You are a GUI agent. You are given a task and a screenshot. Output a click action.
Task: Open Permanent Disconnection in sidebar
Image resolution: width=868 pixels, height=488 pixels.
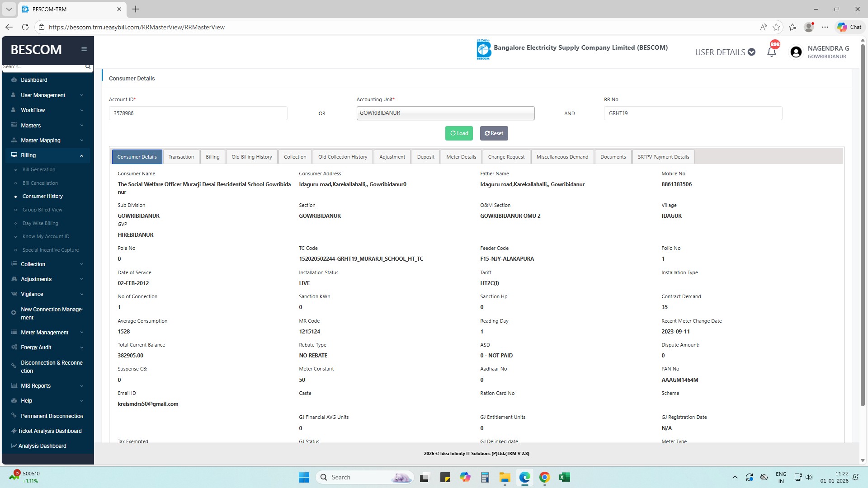tap(52, 416)
